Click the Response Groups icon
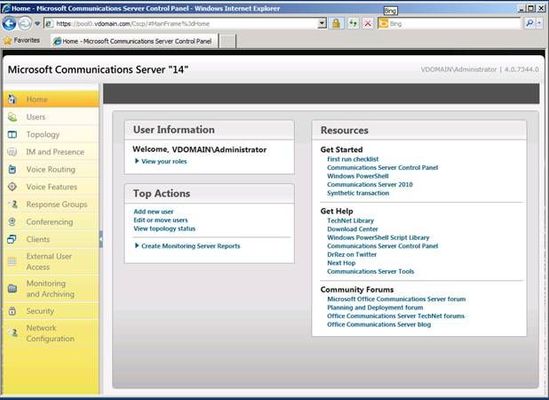 point(13,204)
